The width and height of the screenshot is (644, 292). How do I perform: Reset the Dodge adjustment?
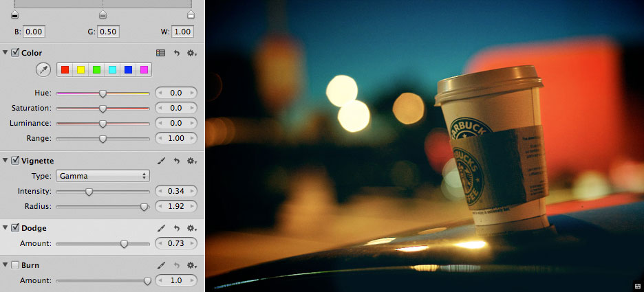177,228
